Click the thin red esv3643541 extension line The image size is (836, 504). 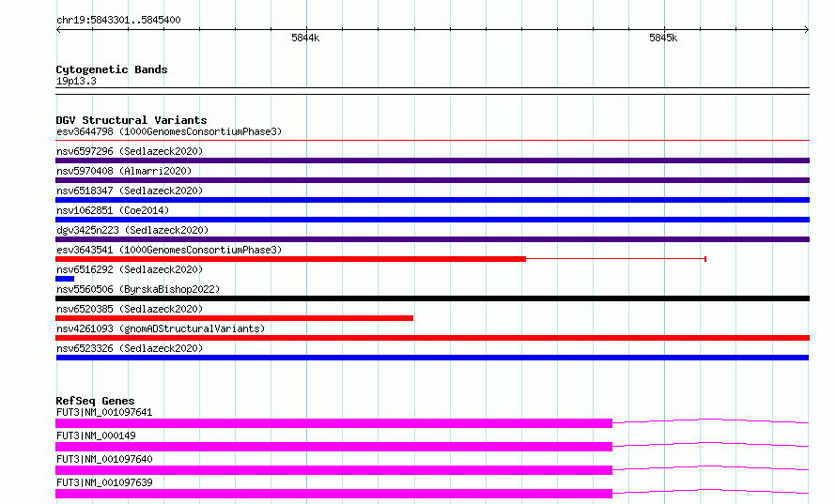pos(616,259)
